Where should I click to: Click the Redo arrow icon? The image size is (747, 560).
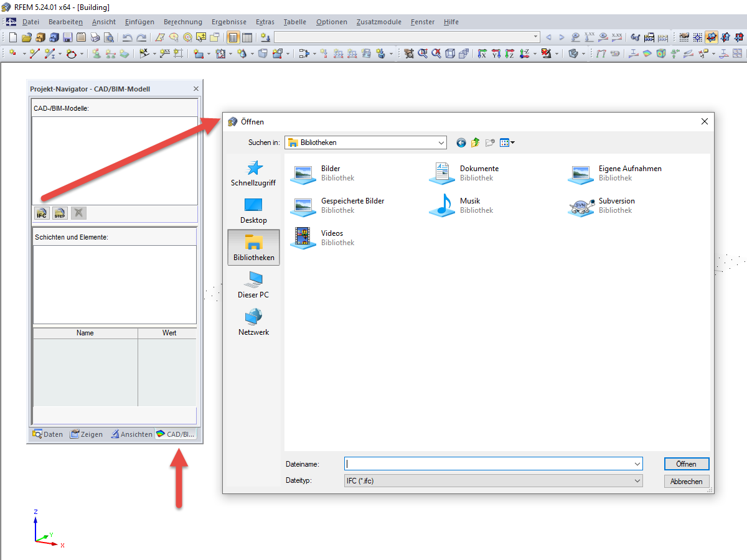click(141, 37)
